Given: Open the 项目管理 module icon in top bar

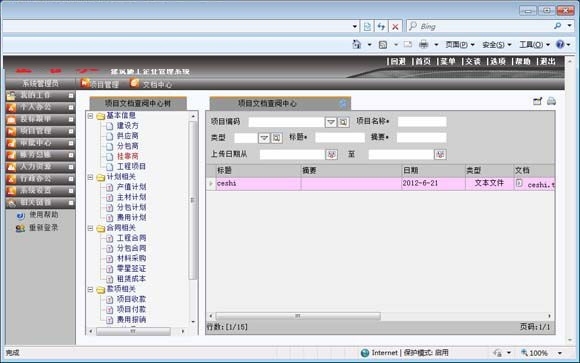Looking at the screenshot, I should point(85,83).
